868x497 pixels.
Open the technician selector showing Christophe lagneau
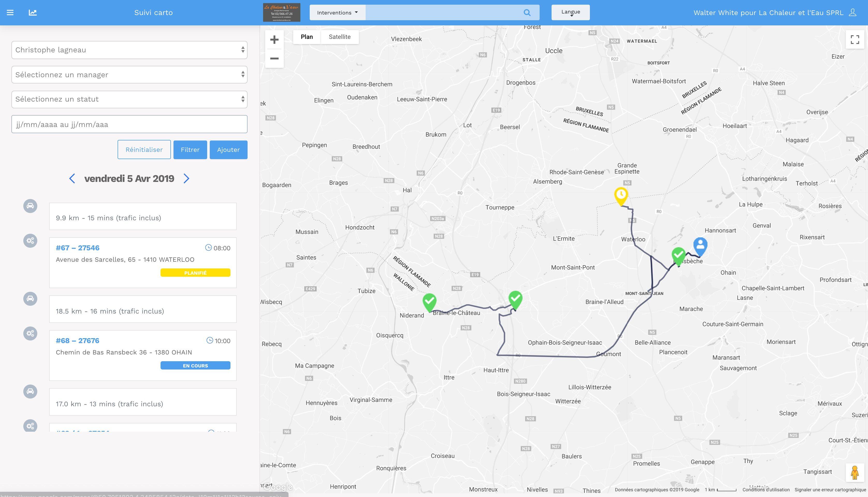129,50
